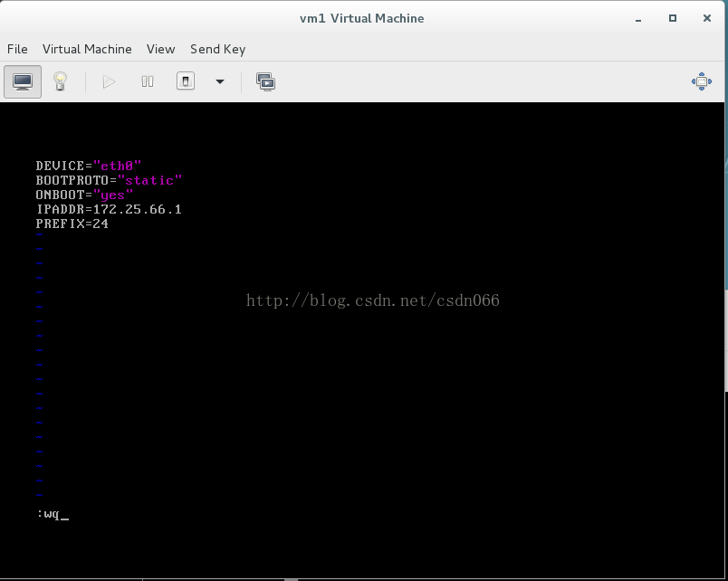Expand the shutdown options dropdown arrow
728x581 pixels.
pyautogui.click(x=220, y=82)
